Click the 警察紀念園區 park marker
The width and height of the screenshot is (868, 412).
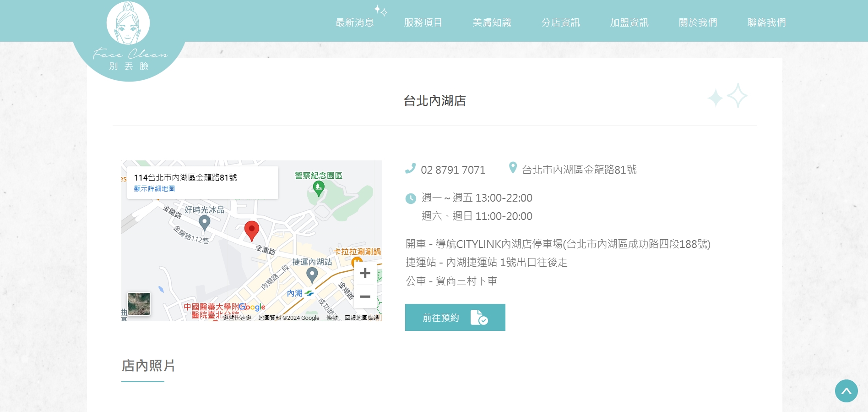pyautogui.click(x=319, y=187)
